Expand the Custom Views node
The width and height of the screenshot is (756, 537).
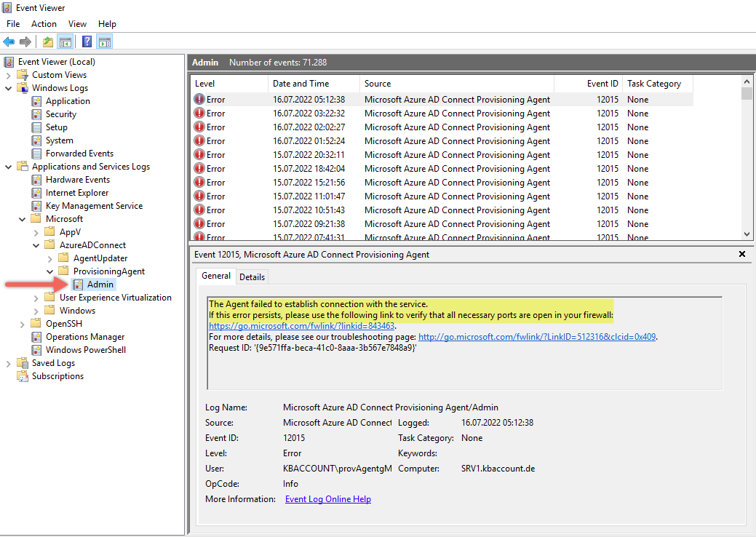8,75
